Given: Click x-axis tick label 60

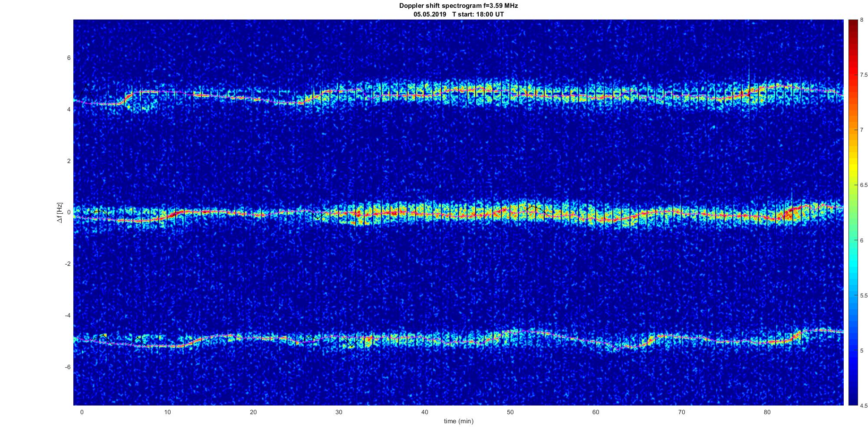Looking at the screenshot, I should pyautogui.click(x=595, y=412).
